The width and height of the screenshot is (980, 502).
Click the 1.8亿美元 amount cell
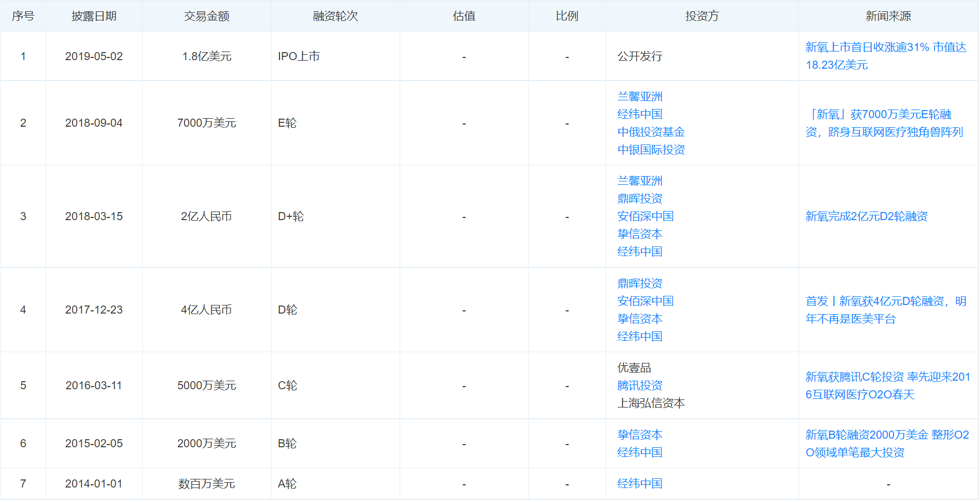[x=207, y=56]
